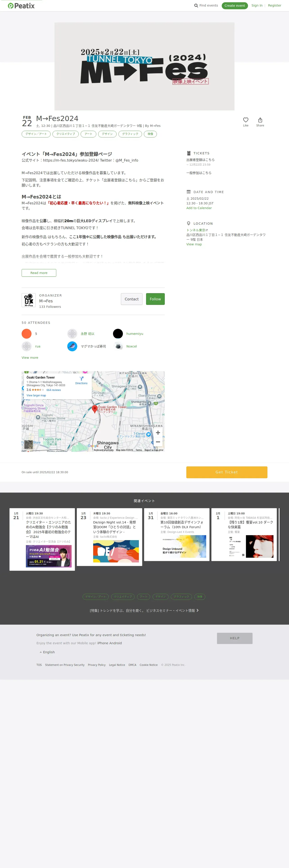
Task: Open the English language selector
Action: [x=47, y=652]
